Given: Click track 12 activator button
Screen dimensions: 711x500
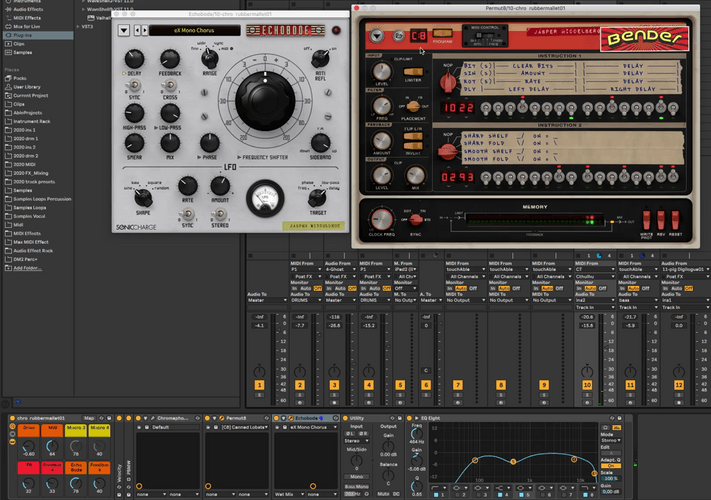Looking at the screenshot, I should [x=678, y=385].
